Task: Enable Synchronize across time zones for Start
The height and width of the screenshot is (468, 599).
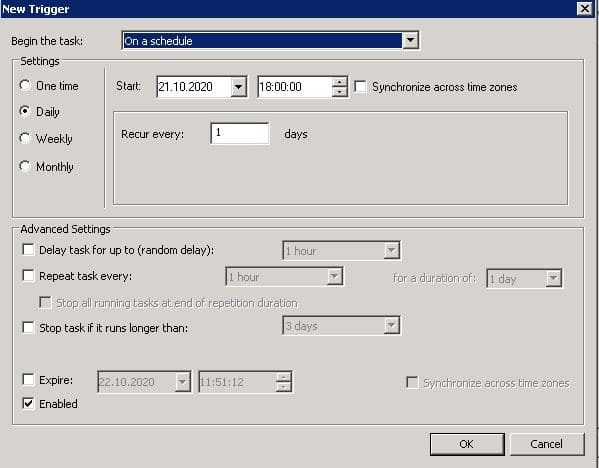Action: [x=360, y=87]
